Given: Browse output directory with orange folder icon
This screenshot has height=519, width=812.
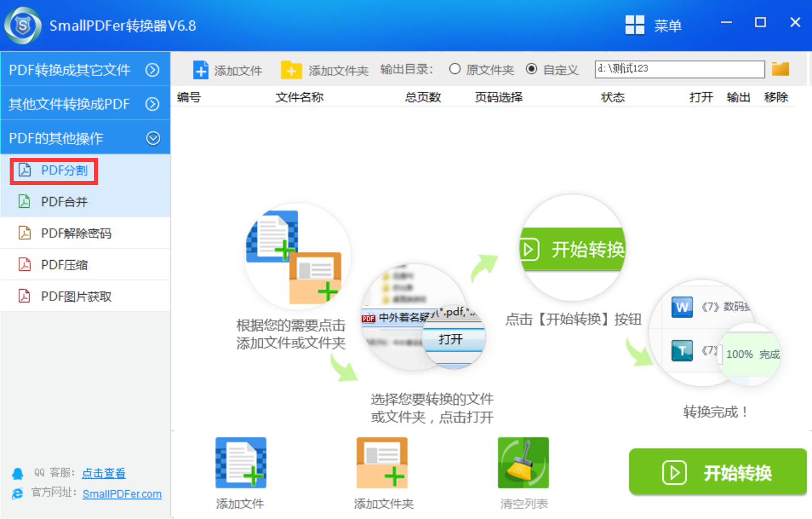Looking at the screenshot, I should pos(780,69).
